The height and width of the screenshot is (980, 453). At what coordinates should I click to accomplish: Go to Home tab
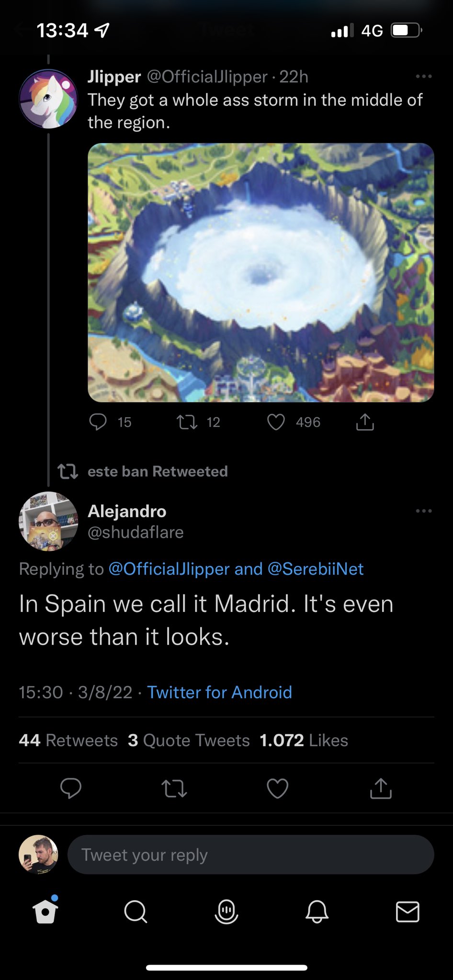tap(45, 912)
